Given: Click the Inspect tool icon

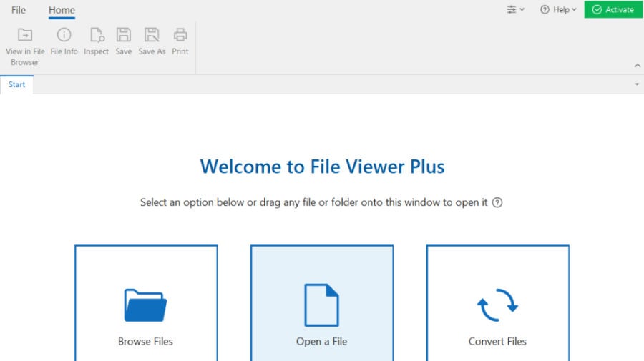Looking at the screenshot, I should point(97,35).
